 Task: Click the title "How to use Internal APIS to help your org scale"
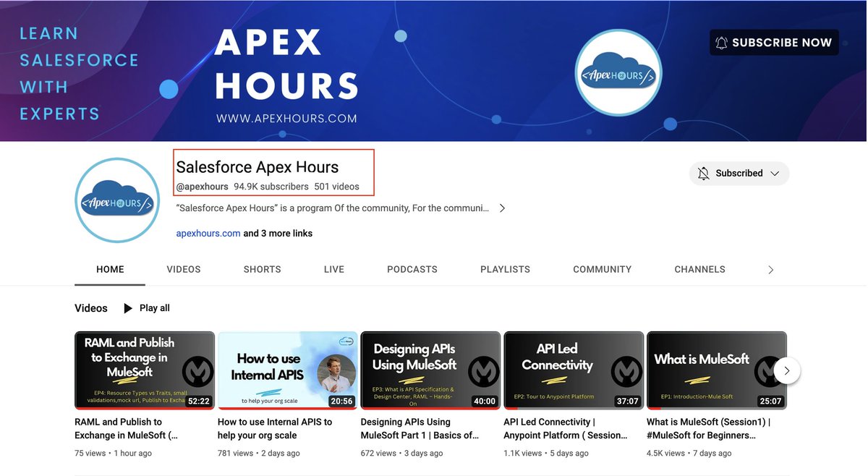275,428
